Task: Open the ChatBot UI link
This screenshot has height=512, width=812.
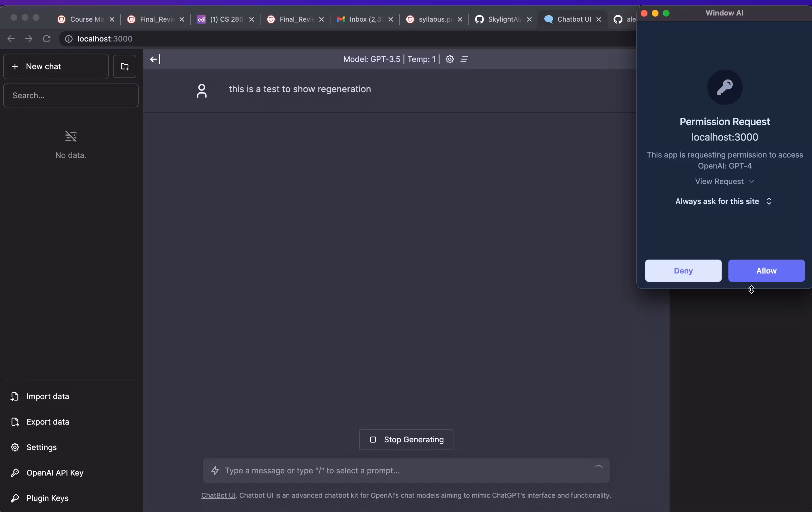Action: [218, 496]
